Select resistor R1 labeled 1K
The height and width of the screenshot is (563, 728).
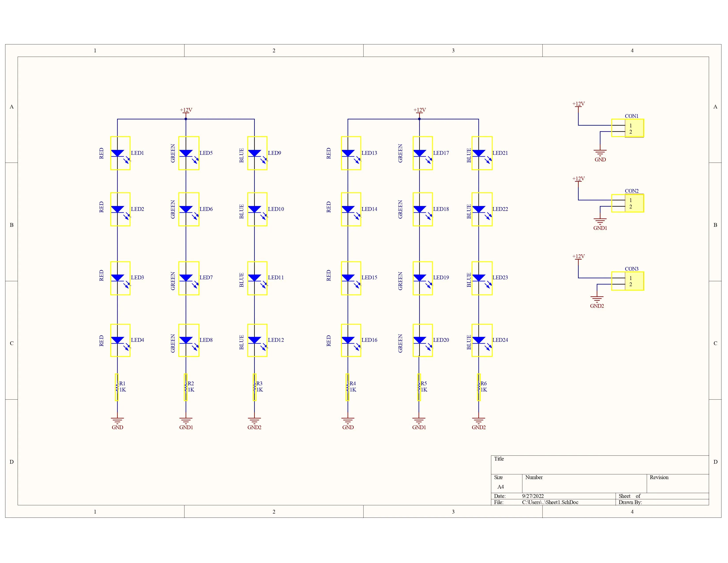point(117,387)
